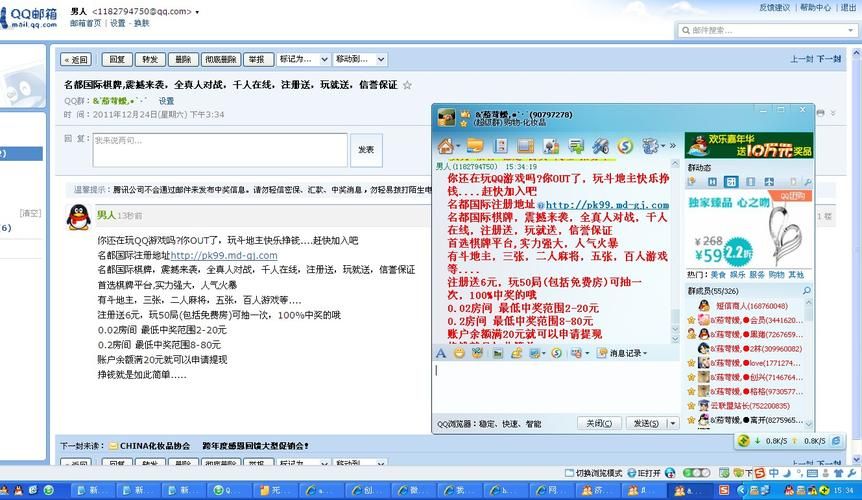Go to the 下一封 mail link
The width and height of the screenshot is (862, 500).
[x=828, y=59]
